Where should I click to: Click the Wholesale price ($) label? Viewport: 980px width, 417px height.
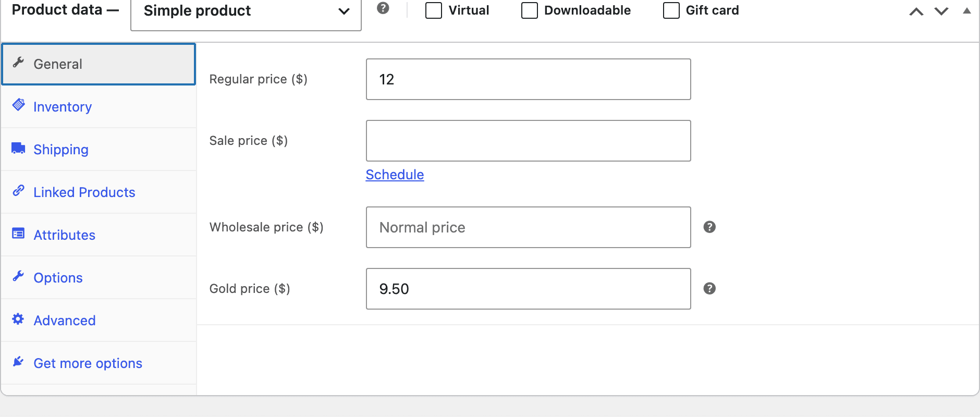point(266,227)
